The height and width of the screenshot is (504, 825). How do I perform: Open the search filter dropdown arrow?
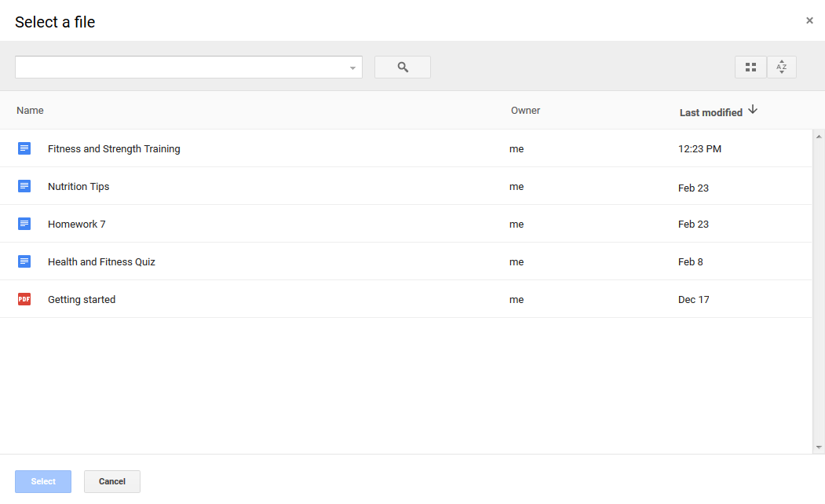[352, 68]
